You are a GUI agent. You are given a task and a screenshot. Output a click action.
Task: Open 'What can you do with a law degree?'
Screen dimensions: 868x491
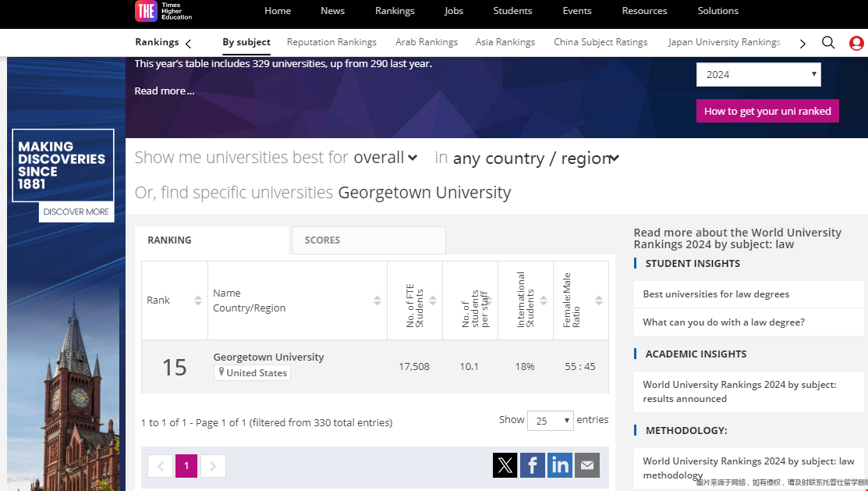click(724, 322)
